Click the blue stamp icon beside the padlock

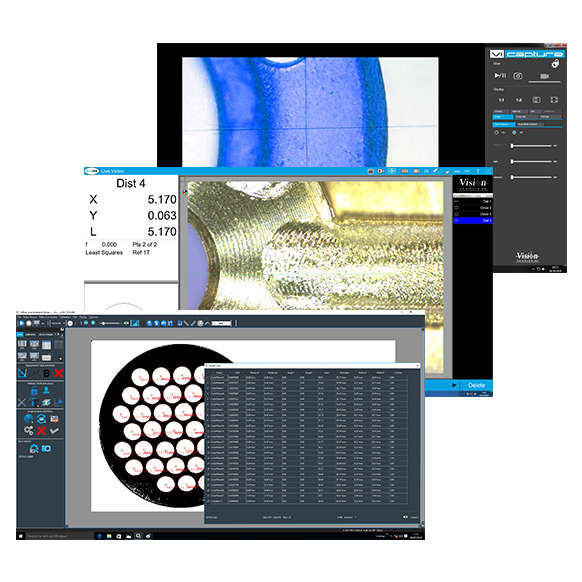(x=46, y=390)
